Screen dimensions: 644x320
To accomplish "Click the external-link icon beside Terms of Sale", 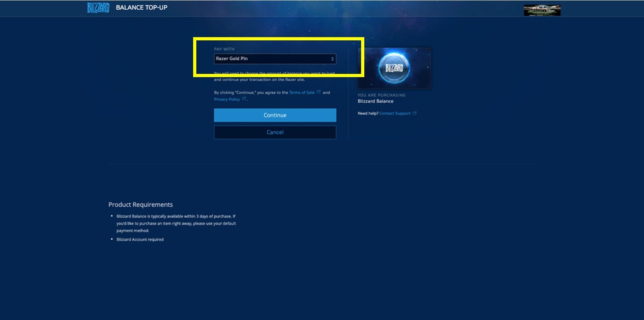I will pos(318,92).
